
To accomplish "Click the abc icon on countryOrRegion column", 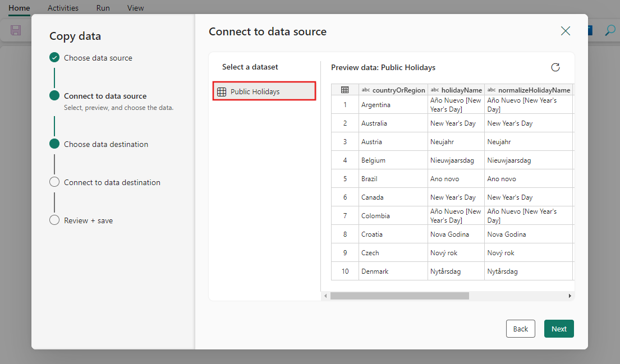I will (x=367, y=89).
